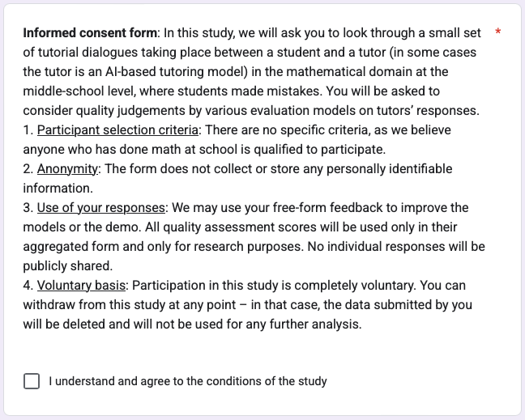
Task: Click the underlined 'Anonymity' heading
Action: click(67, 169)
